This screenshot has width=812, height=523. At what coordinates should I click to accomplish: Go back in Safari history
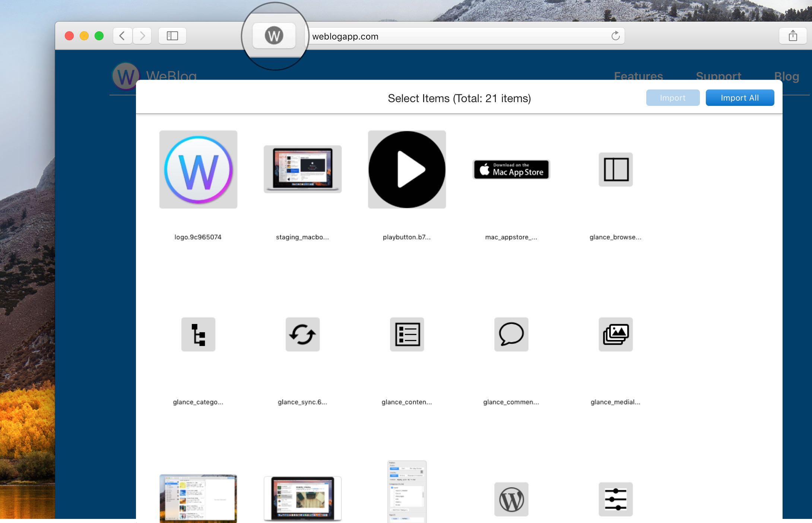coord(122,36)
